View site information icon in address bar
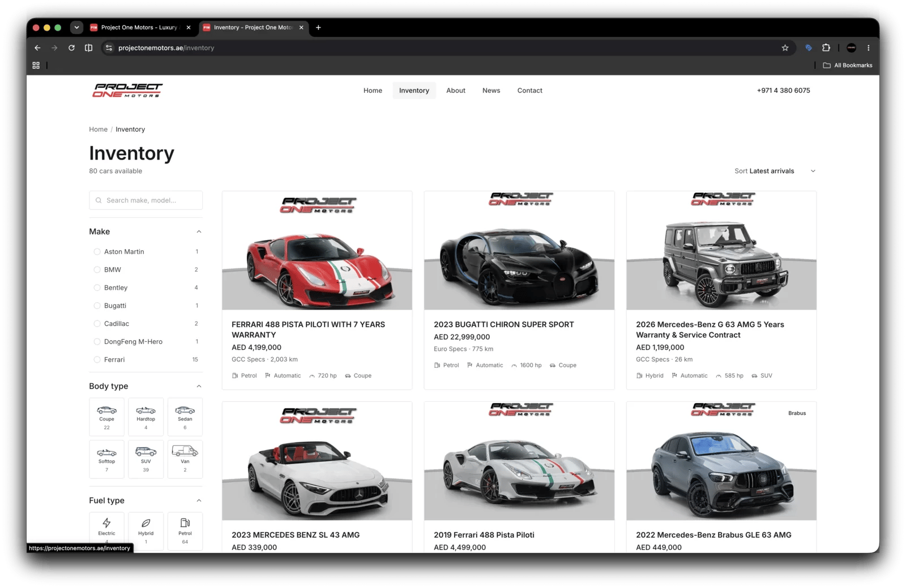The height and width of the screenshot is (588, 906). point(109,48)
